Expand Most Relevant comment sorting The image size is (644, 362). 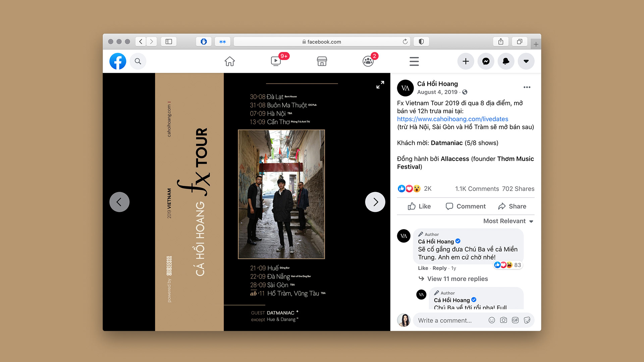click(x=508, y=221)
